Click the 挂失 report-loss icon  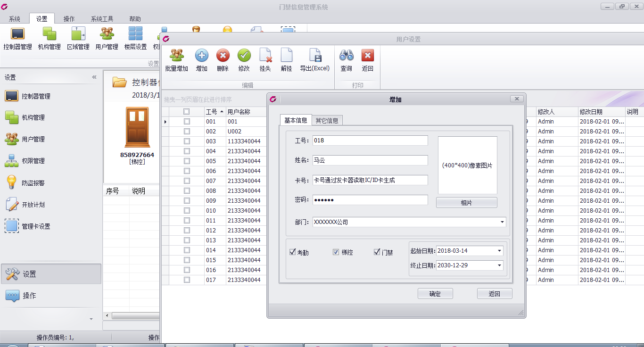click(x=265, y=56)
